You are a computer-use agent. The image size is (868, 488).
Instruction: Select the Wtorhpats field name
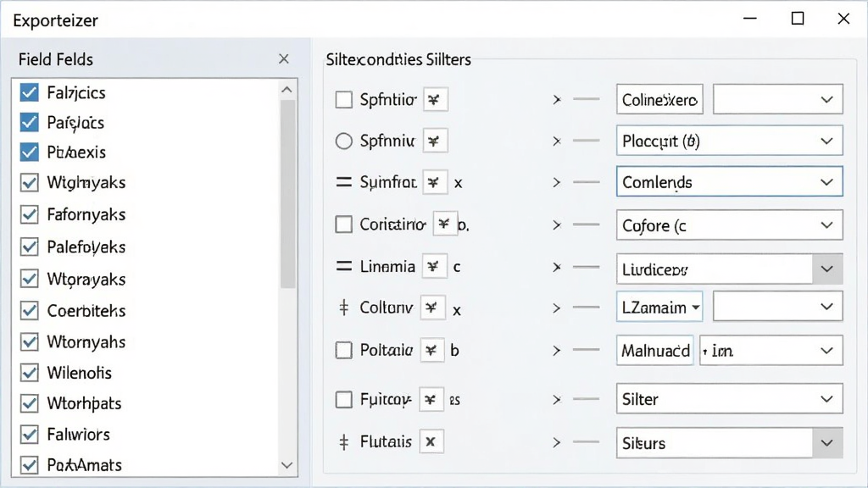click(x=84, y=403)
